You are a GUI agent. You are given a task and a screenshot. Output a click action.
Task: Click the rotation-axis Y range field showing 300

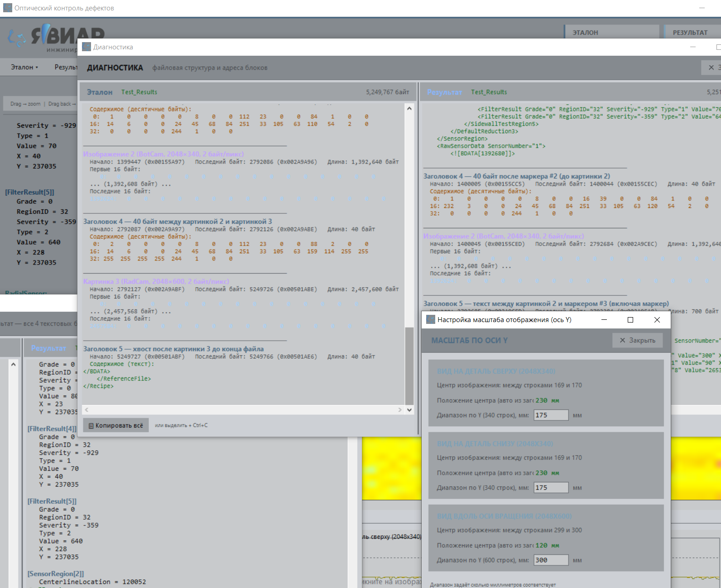551,560
